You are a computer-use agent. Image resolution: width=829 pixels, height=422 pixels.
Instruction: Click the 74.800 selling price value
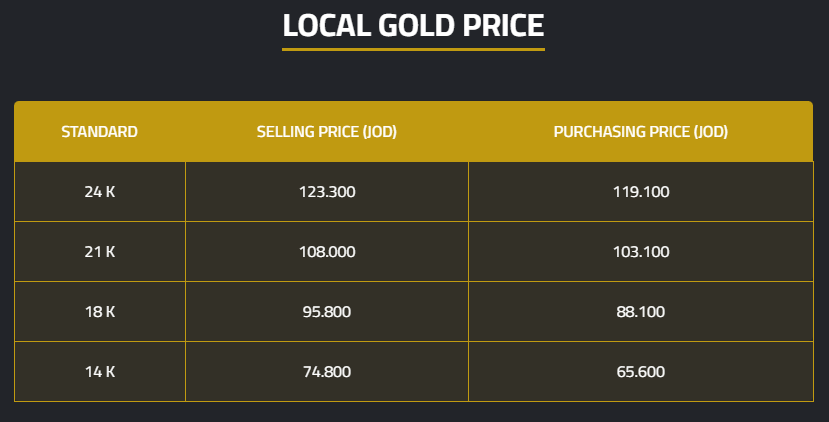327,372
